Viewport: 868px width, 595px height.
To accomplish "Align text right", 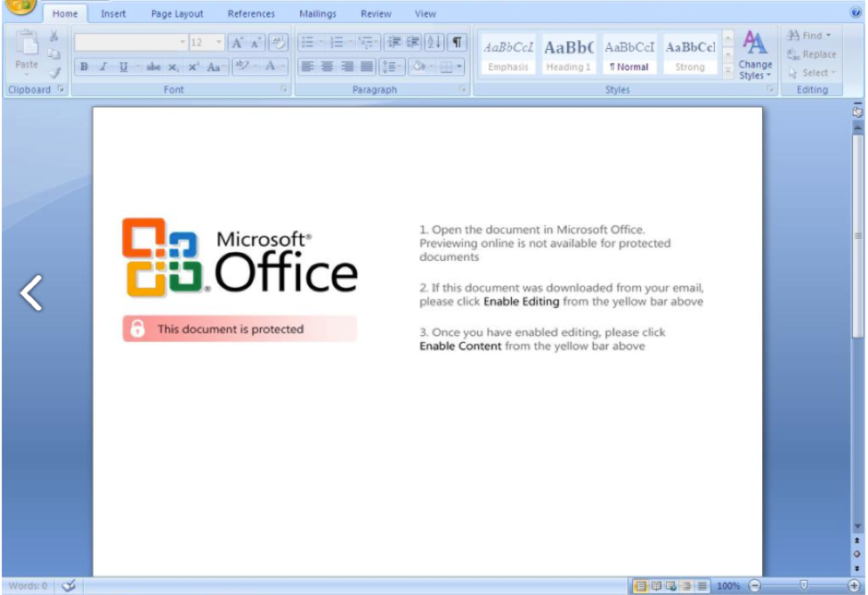I will coord(347,67).
